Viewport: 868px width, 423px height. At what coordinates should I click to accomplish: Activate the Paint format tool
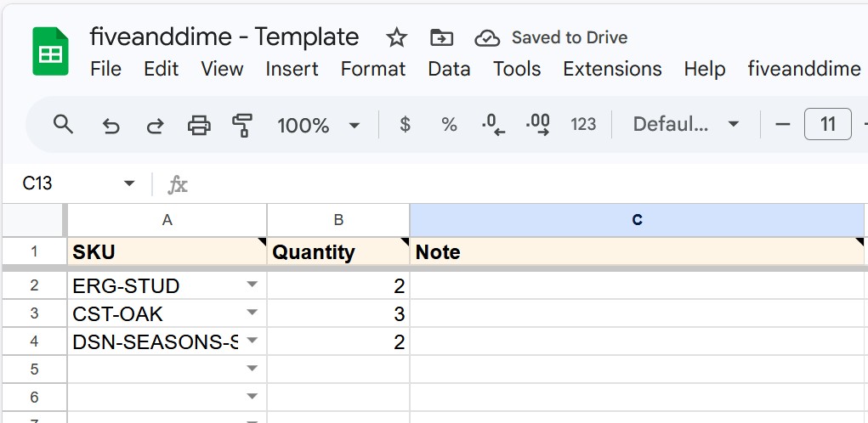[x=242, y=125]
